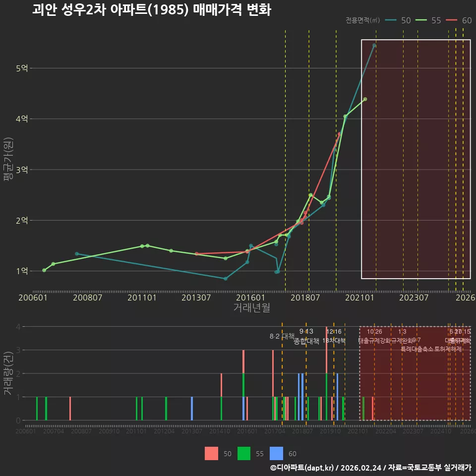Click the 8·2 대책 annotation label
The image size is (476, 476).
(x=282, y=336)
